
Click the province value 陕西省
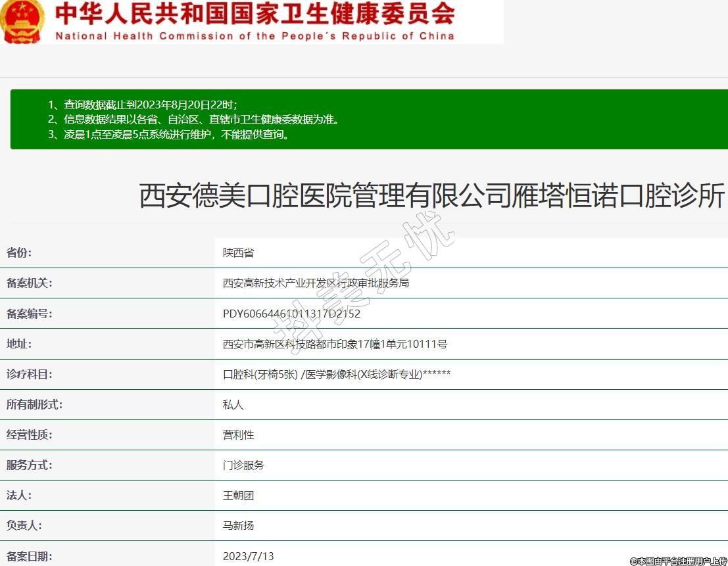point(238,253)
